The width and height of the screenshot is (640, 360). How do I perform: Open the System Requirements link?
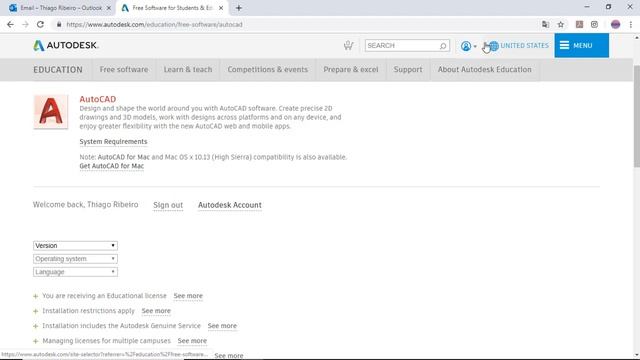(113, 142)
